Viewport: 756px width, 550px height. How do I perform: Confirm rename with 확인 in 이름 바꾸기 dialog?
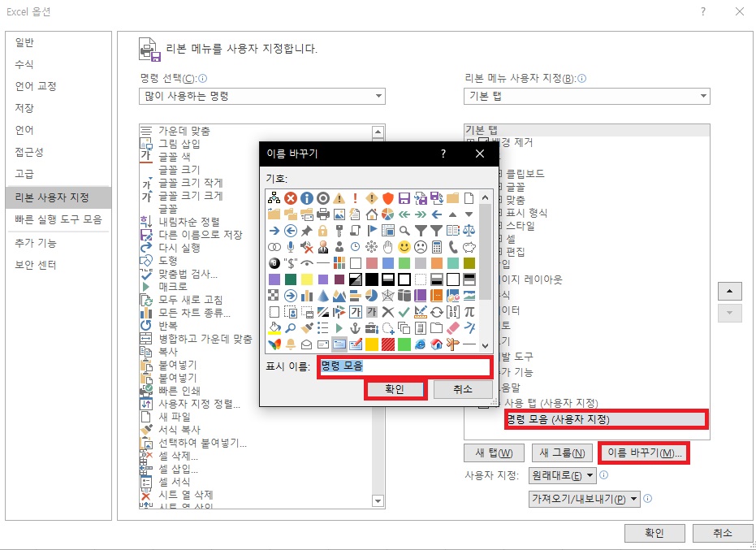(395, 389)
